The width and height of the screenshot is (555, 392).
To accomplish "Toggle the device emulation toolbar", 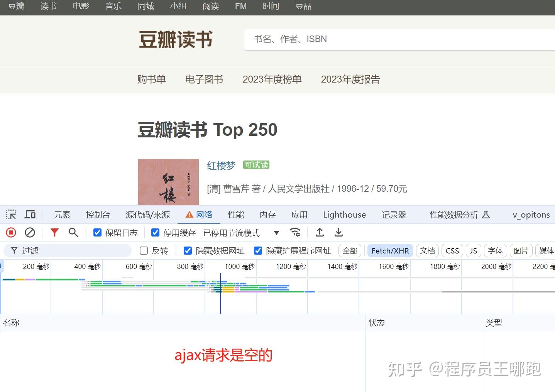I will coord(30,215).
